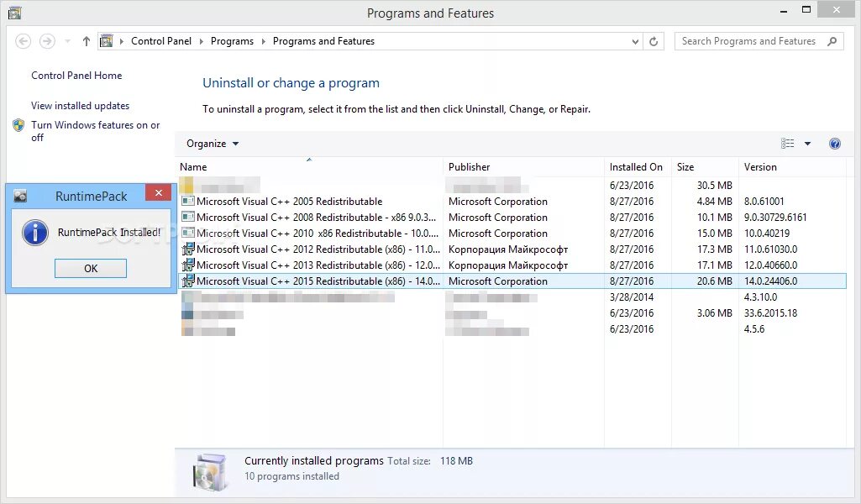This screenshot has height=504, width=861.
Task: Click the Back navigation arrow
Action: pyautogui.click(x=23, y=41)
